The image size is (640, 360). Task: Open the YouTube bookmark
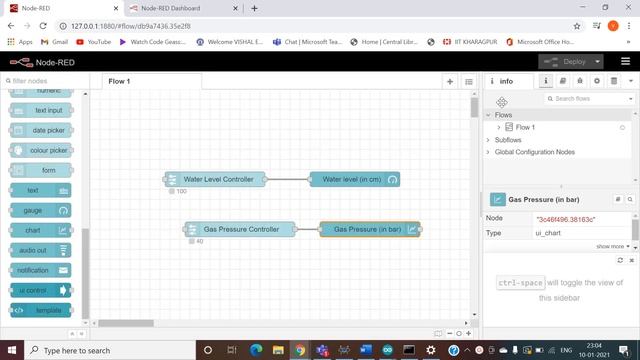point(93,42)
